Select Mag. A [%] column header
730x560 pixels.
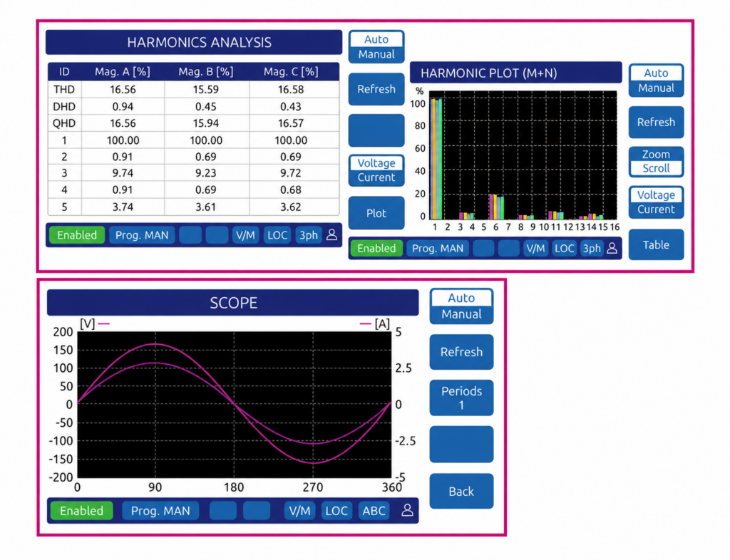coord(123,72)
